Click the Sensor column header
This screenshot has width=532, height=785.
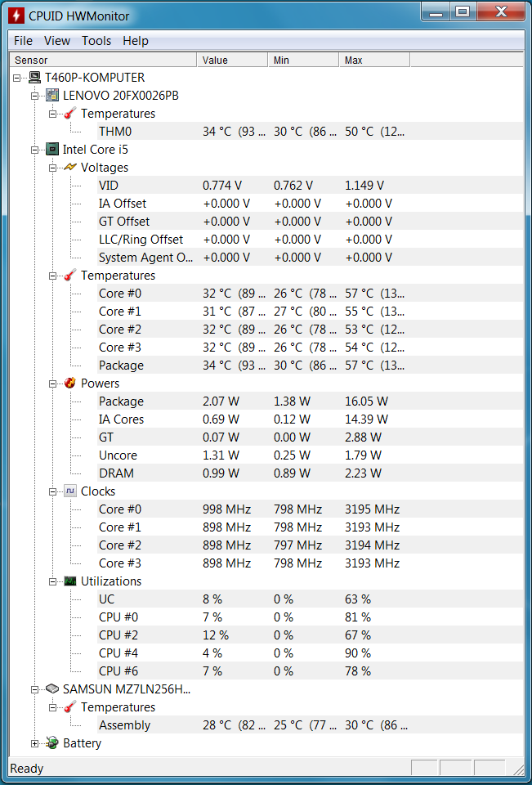(103, 60)
